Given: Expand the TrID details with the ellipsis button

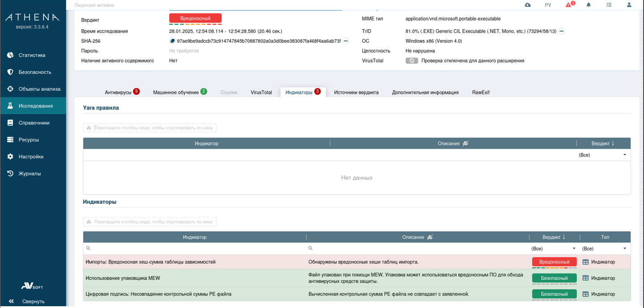Looking at the screenshot, I should coord(561,31).
